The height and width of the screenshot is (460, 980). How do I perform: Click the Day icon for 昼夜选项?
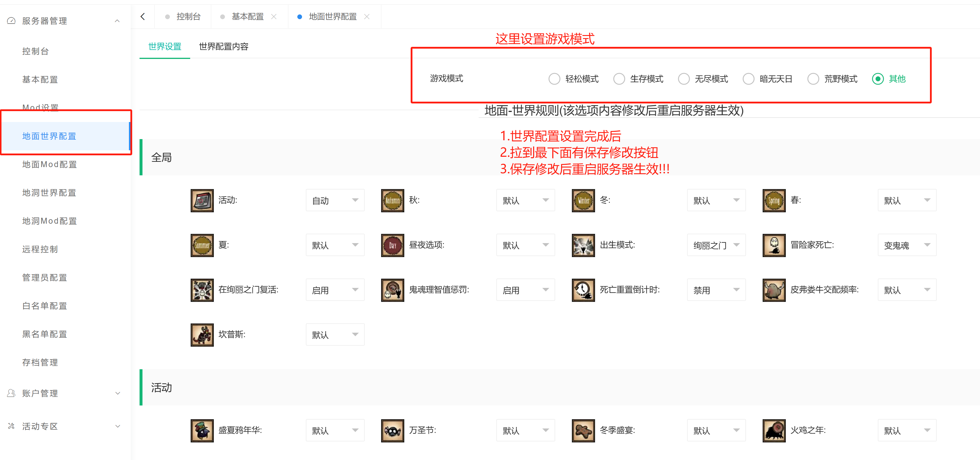(393, 245)
